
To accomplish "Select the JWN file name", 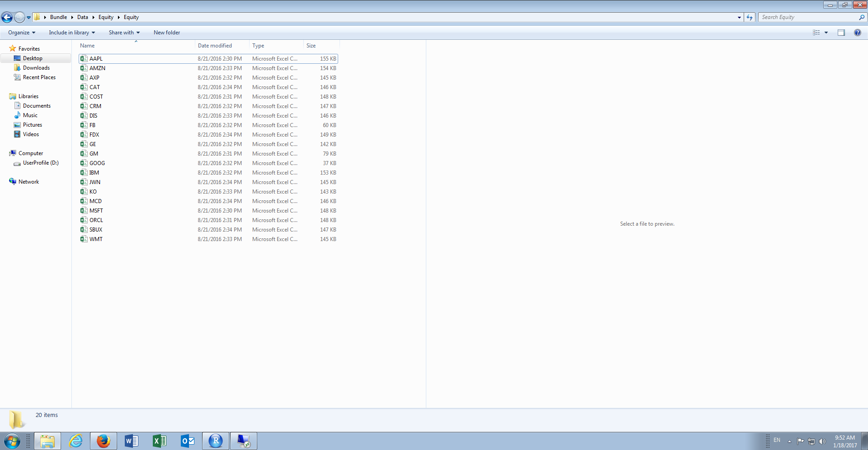I will [95, 182].
